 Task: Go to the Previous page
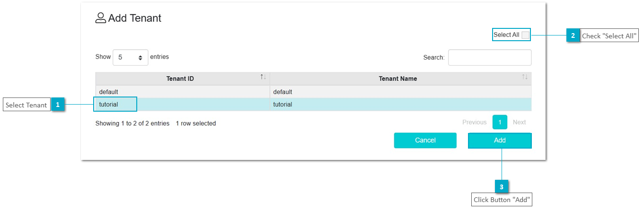click(x=474, y=122)
